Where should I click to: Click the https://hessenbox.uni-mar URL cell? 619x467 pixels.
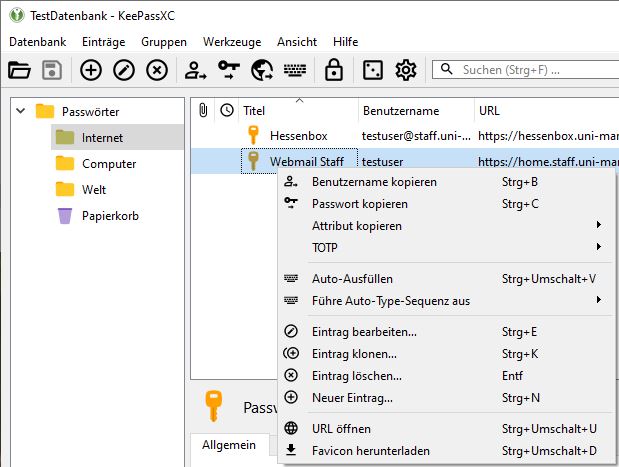pos(548,136)
